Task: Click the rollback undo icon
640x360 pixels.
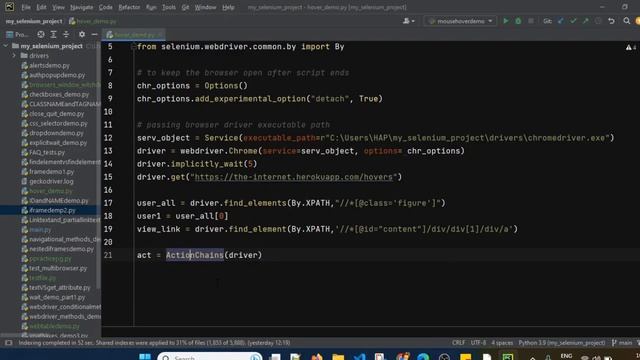Action: tap(611, 21)
